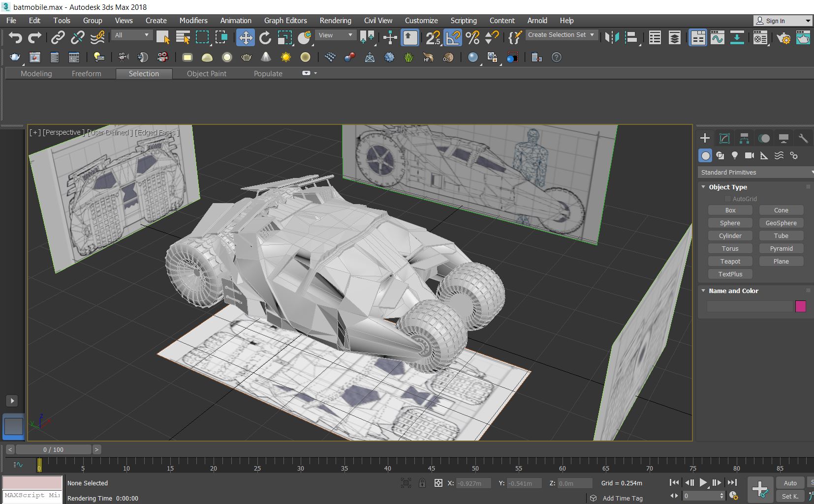
Task: Collapse the Object Type rollout
Action: [x=703, y=187]
